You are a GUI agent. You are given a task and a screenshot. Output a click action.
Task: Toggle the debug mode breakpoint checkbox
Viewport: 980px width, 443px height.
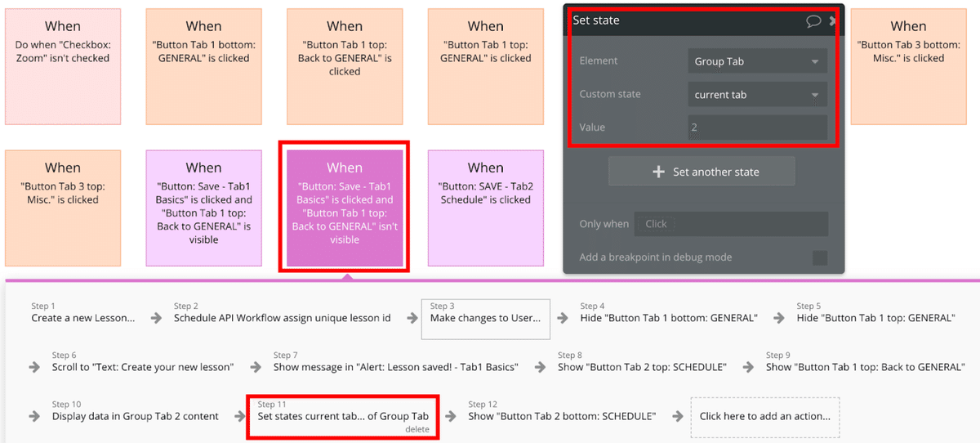point(820,257)
